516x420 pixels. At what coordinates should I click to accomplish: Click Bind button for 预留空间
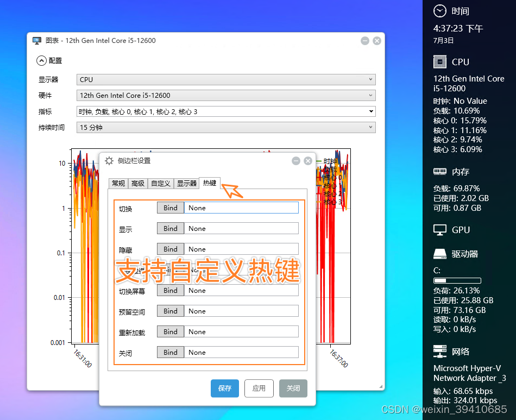tap(171, 311)
